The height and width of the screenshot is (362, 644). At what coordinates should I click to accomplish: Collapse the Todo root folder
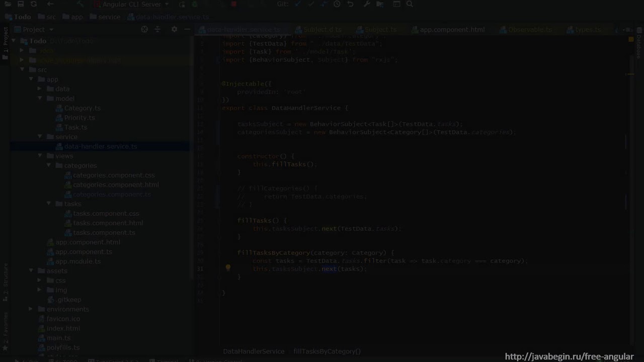[14, 41]
